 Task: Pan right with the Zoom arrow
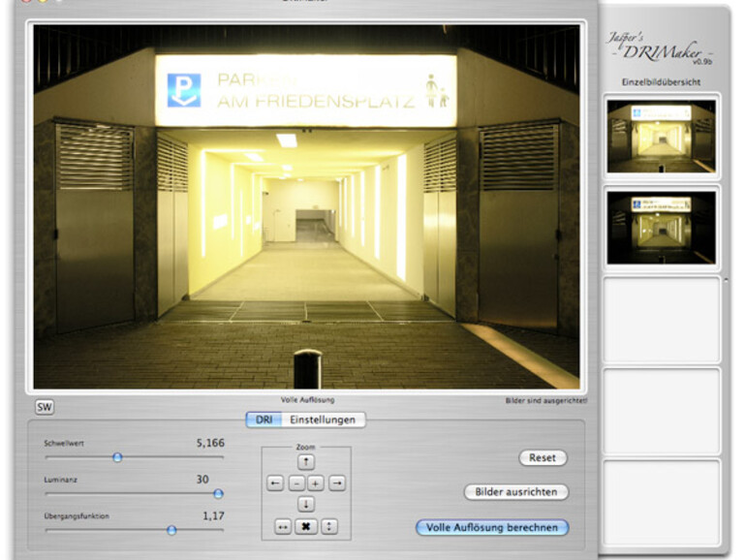coord(336,482)
